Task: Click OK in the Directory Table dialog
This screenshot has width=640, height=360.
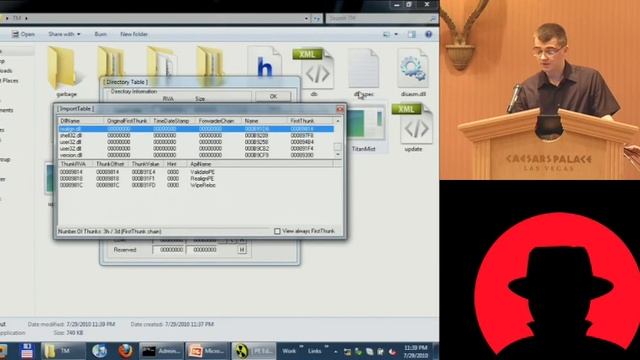Action: tap(273, 96)
